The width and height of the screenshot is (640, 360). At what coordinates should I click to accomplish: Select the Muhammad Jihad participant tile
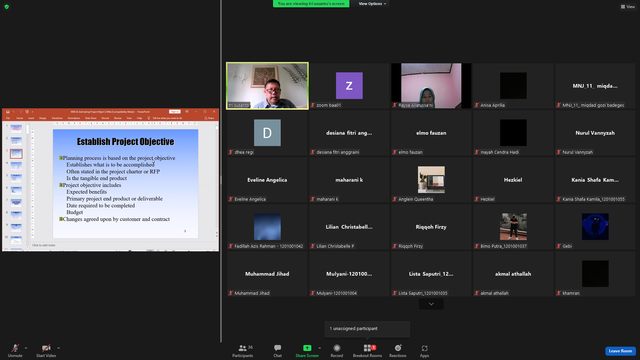267,273
